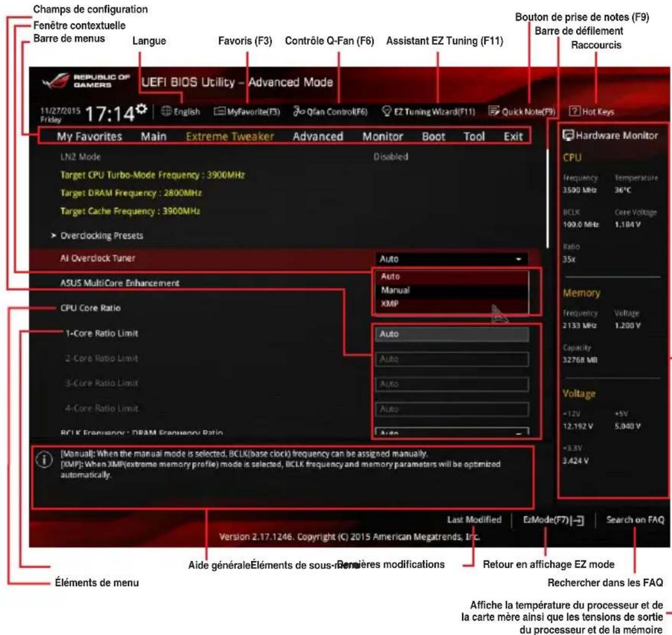
Task: Select the AI Overclock Tuner label
Action: click(98, 258)
